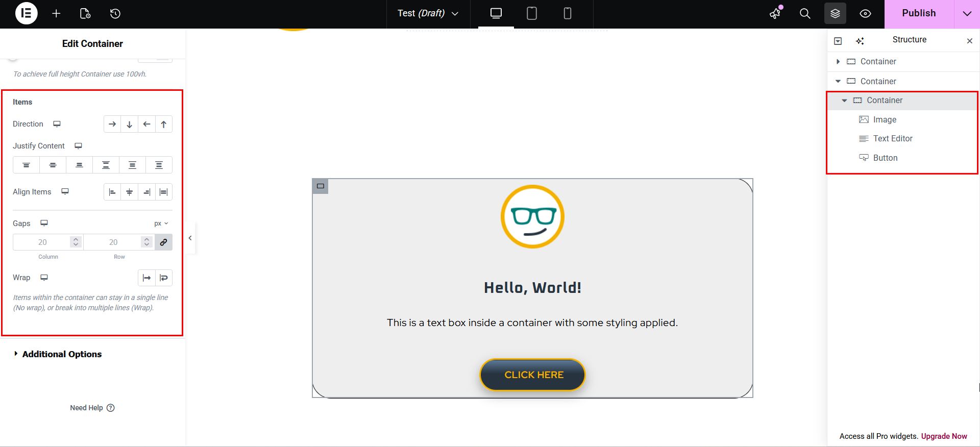Open the Elementor logo menu
Viewport: 980px width, 447px height.
26,13
